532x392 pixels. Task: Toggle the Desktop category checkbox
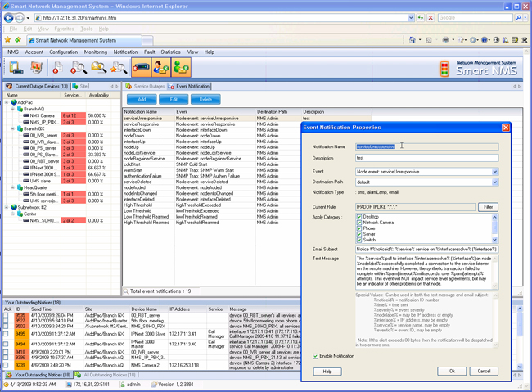(x=359, y=217)
